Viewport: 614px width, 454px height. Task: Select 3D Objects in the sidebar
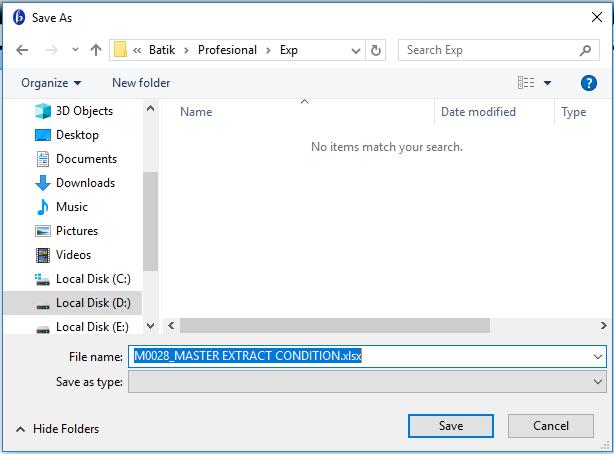click(84, 111)
